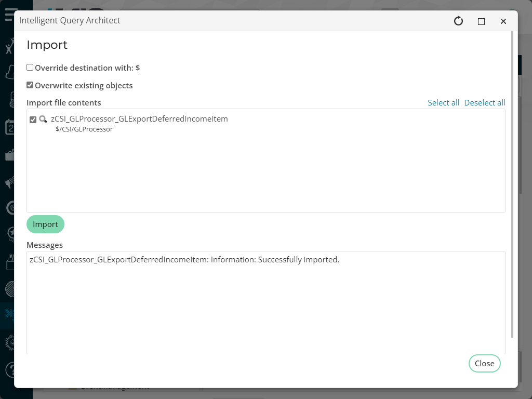Screen dimensions: 532x399
Task: Click the $/CSI/GLProcessor path text
Action: (84, 129)
